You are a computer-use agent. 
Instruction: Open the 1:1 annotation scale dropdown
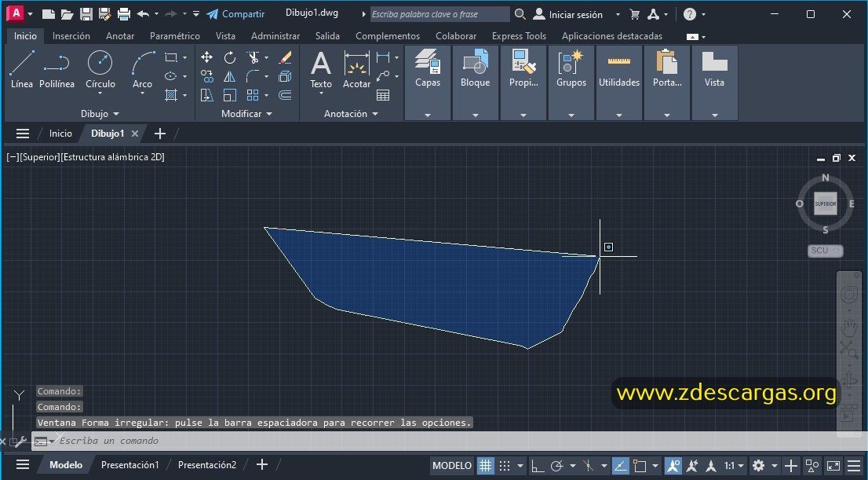coord(734,466)
